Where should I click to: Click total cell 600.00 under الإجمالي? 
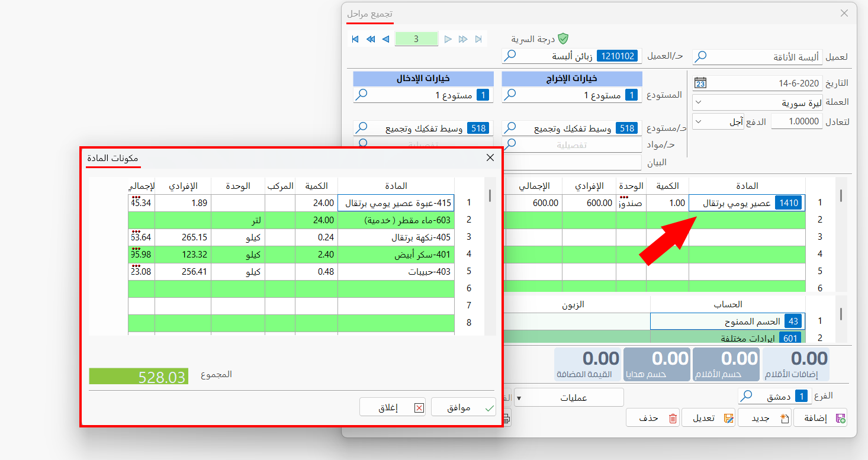click(x=533, y=203)
